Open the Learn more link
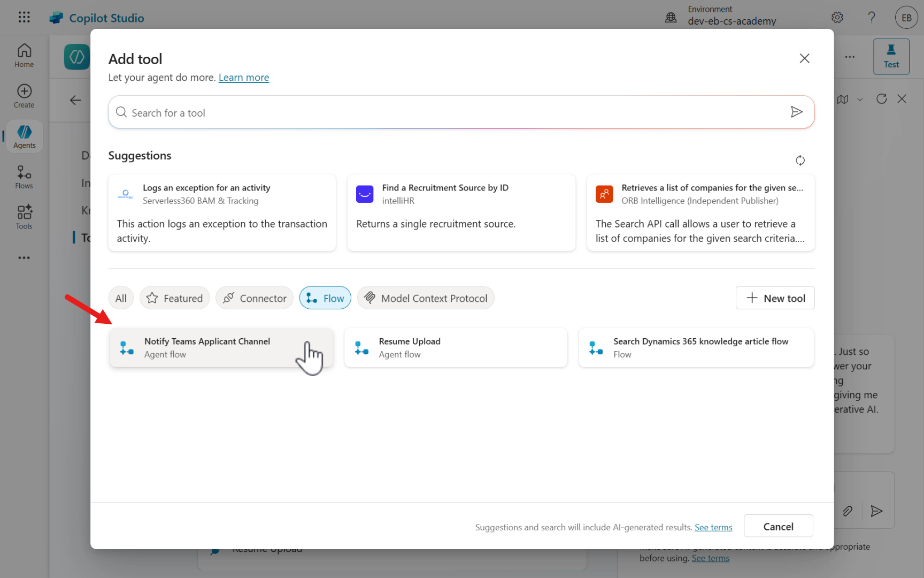The width and height of the screenshot is (924, 578). (244, 78)
